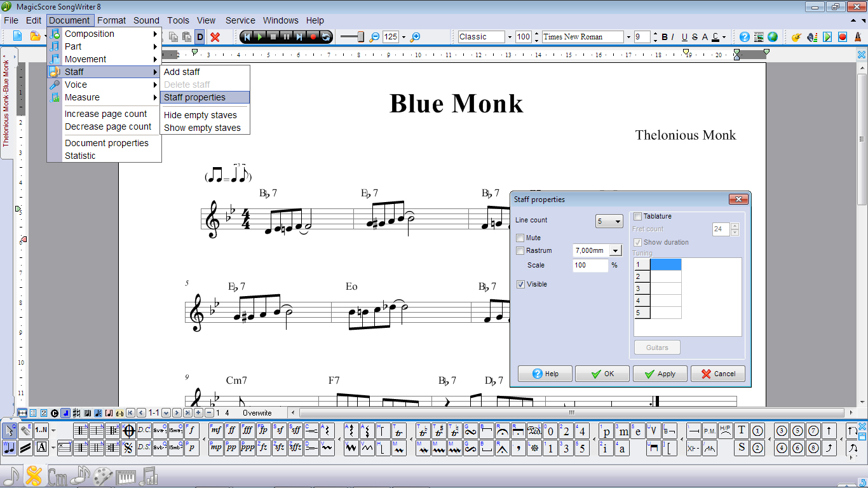Enable the Rastrum checkbox
This screenshot has width=868, height=488.
520,250
